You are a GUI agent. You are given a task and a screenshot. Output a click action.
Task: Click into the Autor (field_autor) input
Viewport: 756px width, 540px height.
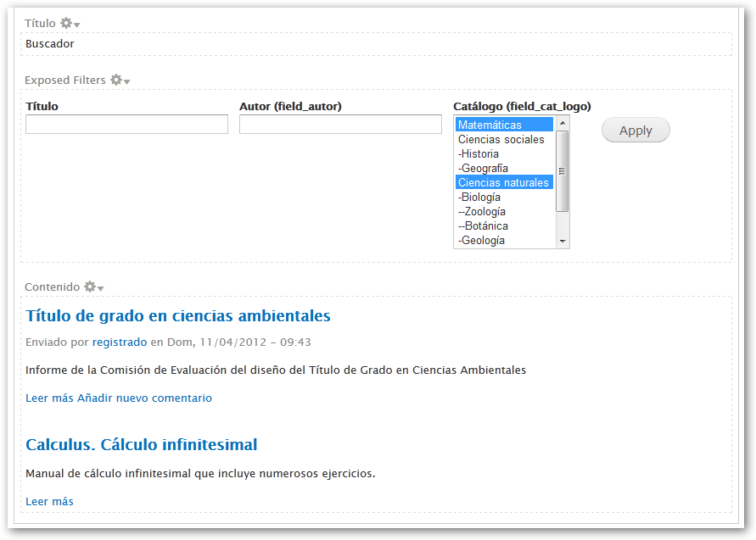tap(340, 125)
